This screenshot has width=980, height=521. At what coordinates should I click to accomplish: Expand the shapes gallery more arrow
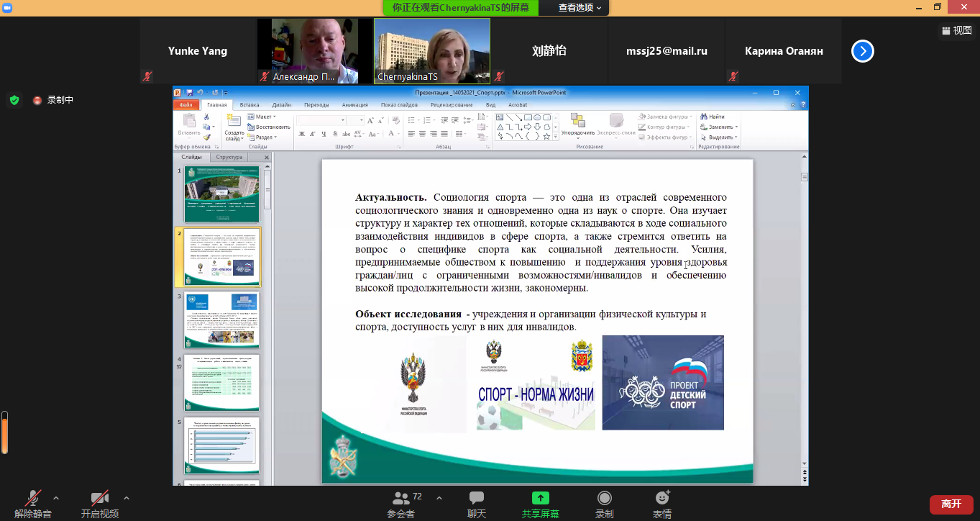(x=556, y=136)
